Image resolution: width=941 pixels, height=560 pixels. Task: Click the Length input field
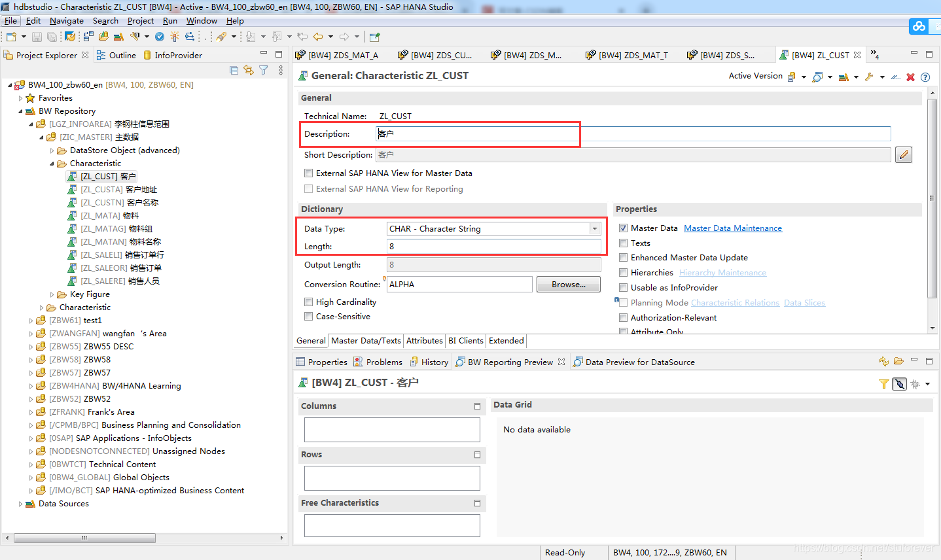pos(494,247)
